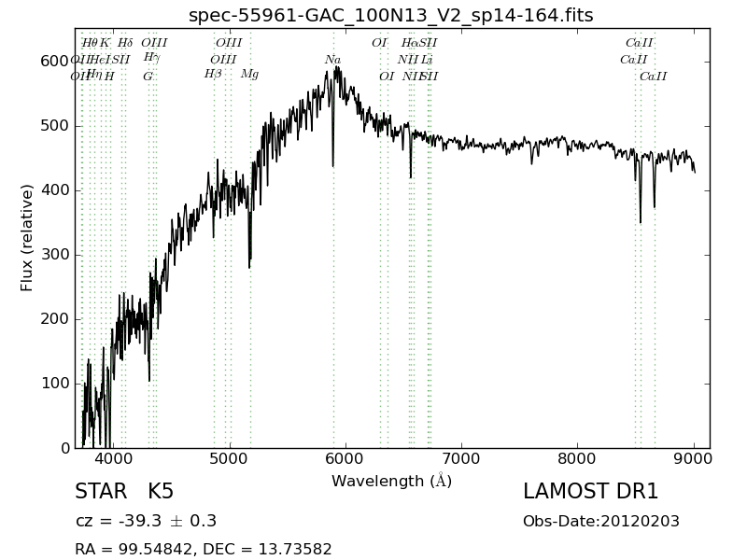Select the RA = 99.54842, DEC = 13.73582 line
This screenshot has height=560, width=747.
(204, 550)
